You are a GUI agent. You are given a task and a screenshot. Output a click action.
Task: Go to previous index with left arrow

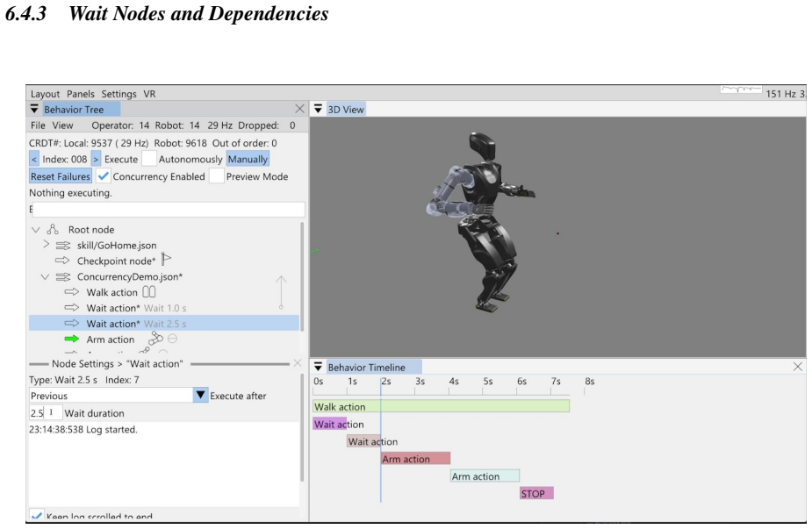33,159
